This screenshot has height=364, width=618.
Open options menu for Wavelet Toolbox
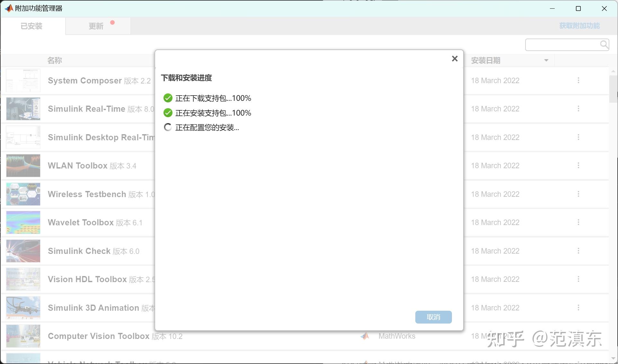click(578, 222)
